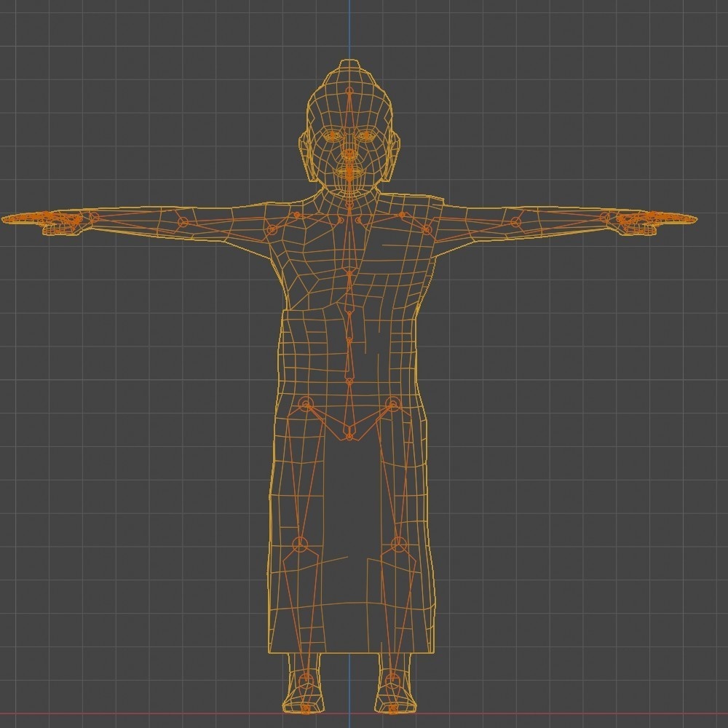
Task: Select the left hip joint bone
Action: point(306,403)
